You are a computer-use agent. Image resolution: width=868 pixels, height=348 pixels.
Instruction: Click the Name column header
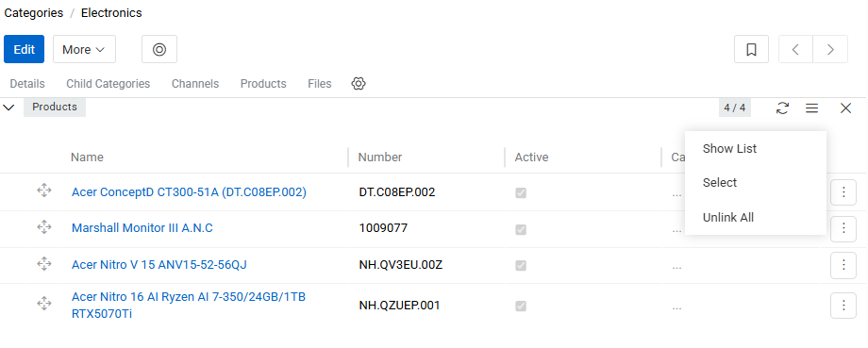point(87,157)
